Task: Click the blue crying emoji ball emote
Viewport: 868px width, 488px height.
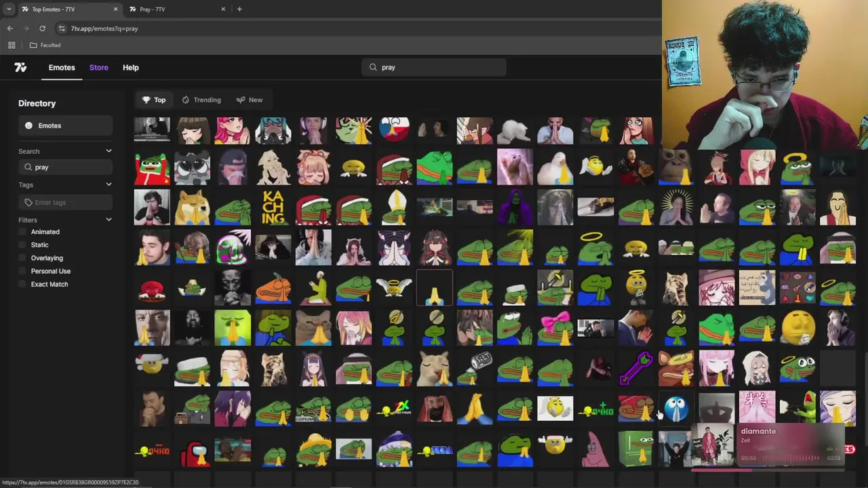Action: point(676,409)
